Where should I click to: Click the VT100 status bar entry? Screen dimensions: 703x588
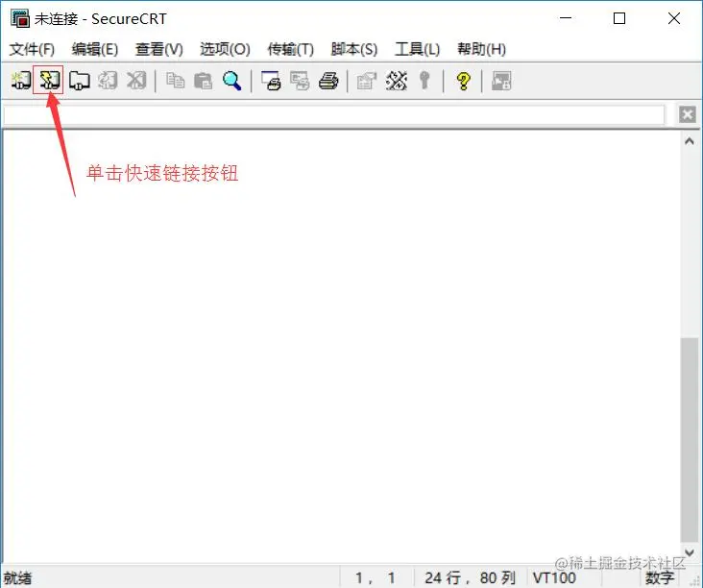[554, 577]
